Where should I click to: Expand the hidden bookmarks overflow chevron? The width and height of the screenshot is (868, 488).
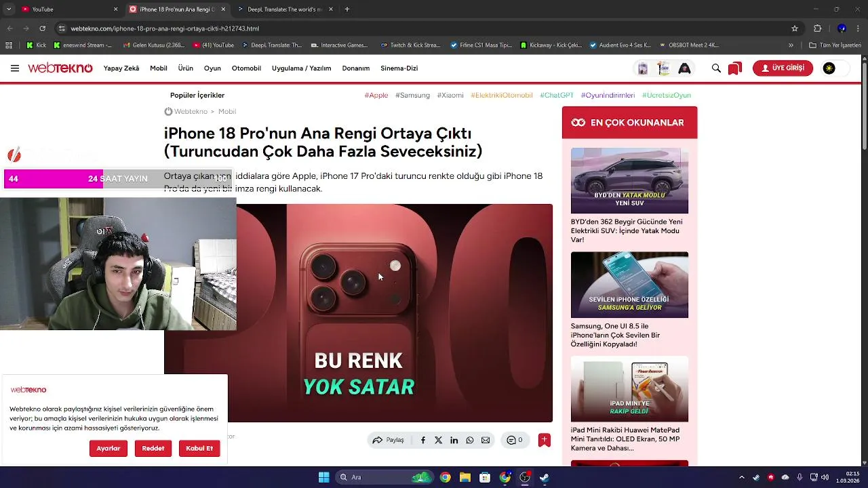pos(791,45)
